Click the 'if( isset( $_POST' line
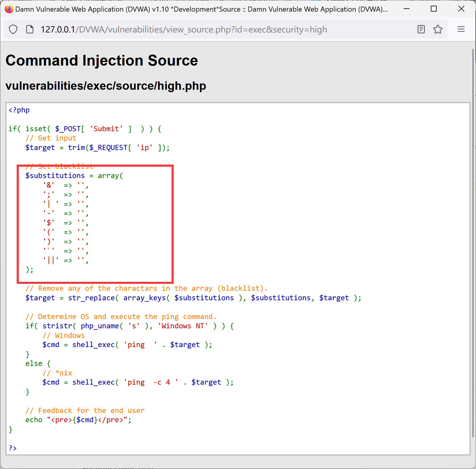The width and height of the screenshot is (476, 469). (85, 129)
